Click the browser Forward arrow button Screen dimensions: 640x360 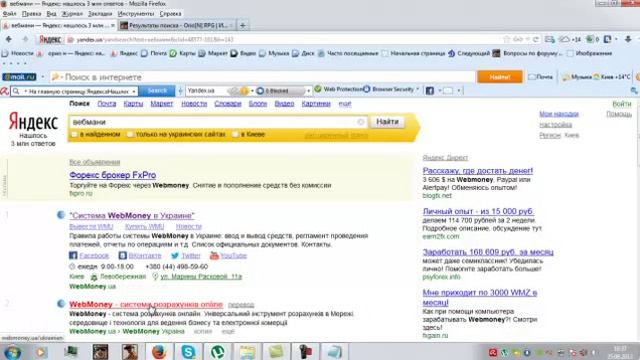point(25,40)
